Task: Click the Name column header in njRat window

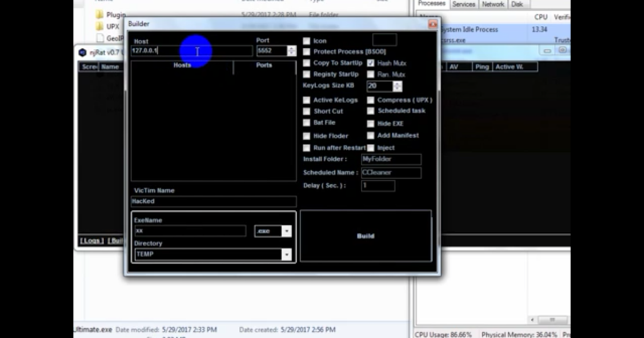Action: click(110, 67)
